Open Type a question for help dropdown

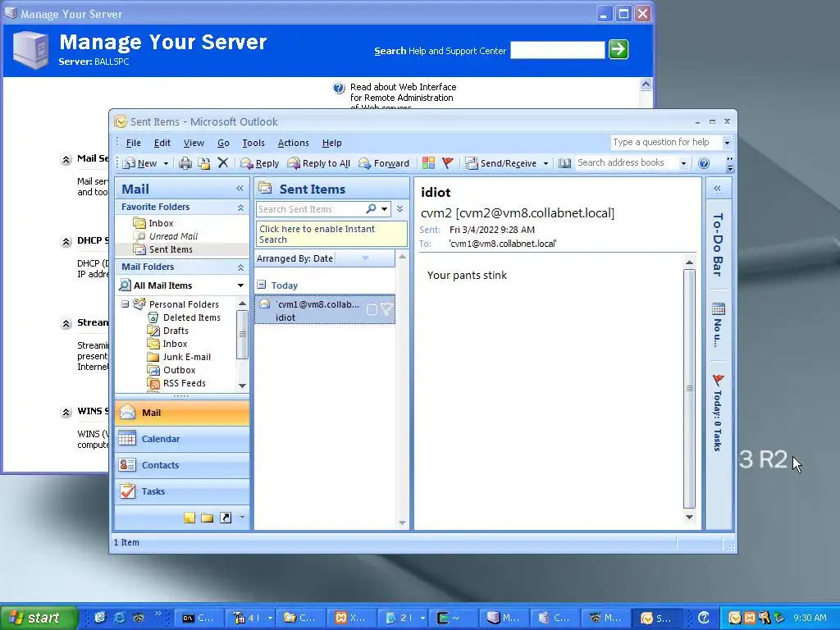(x=727, y=143)
